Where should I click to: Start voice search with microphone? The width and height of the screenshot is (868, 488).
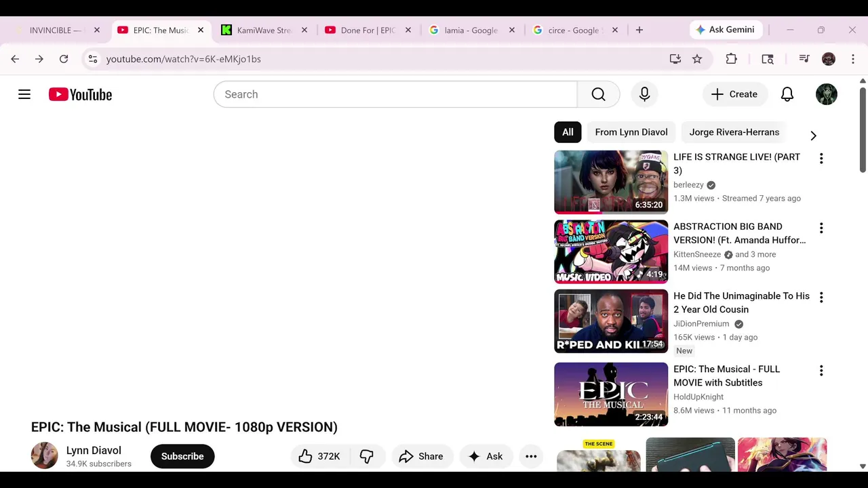click(644, 94)
